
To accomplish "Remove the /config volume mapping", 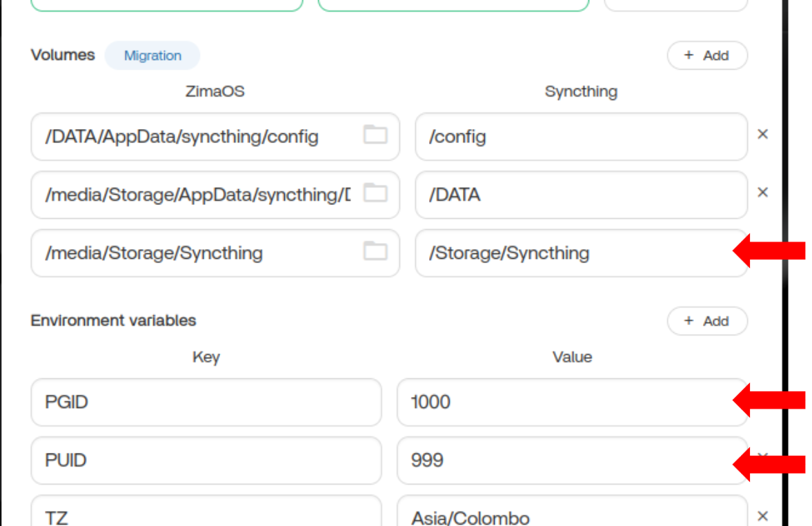I will [762, 135].
